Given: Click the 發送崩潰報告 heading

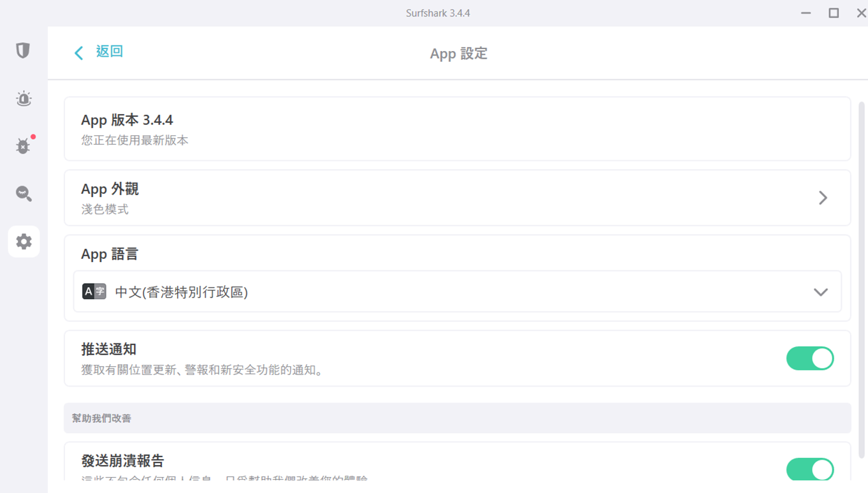Looking at the screenshot, I should (122, 460).
